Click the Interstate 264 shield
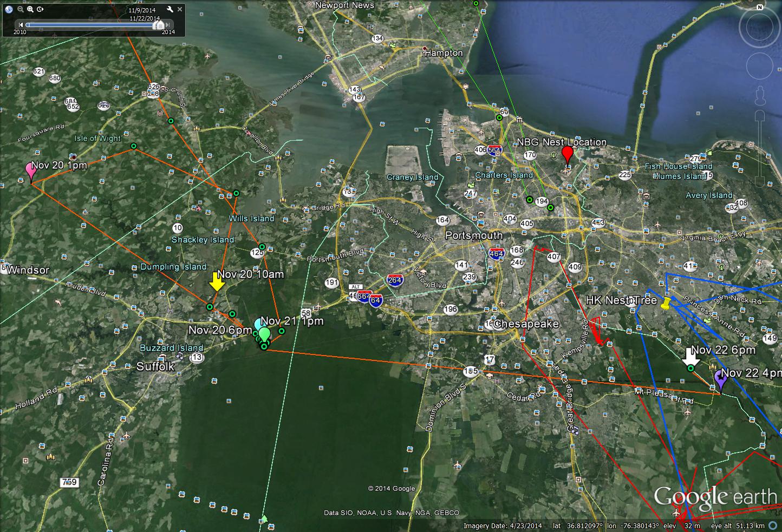Screen dimensions: 782x532 (x=395, y=280)
